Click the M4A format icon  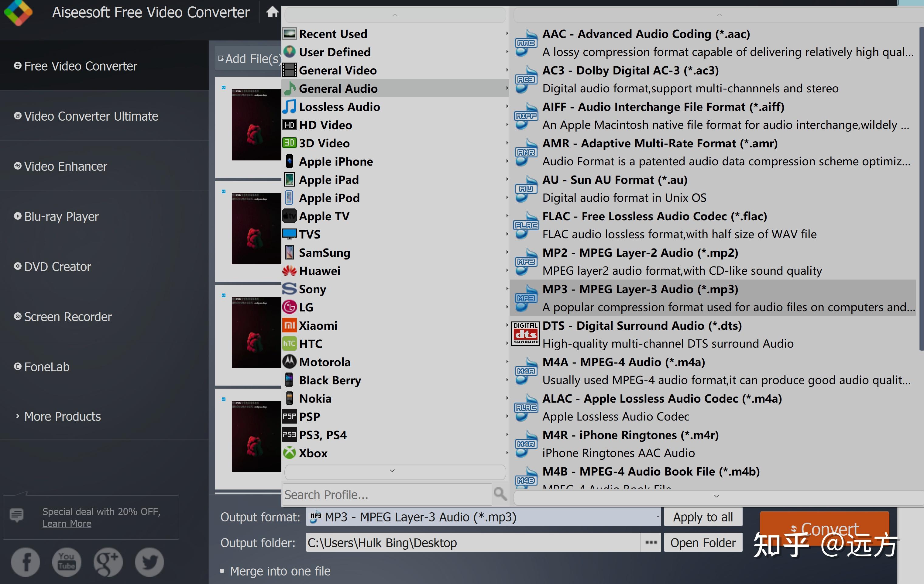526,371
